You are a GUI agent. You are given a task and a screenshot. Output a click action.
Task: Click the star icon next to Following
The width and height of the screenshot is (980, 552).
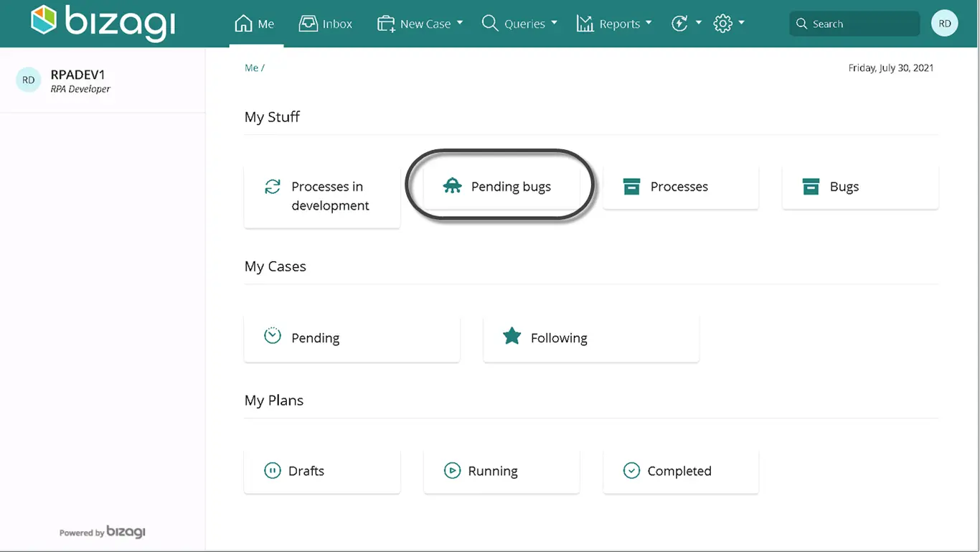coord(512,336)
